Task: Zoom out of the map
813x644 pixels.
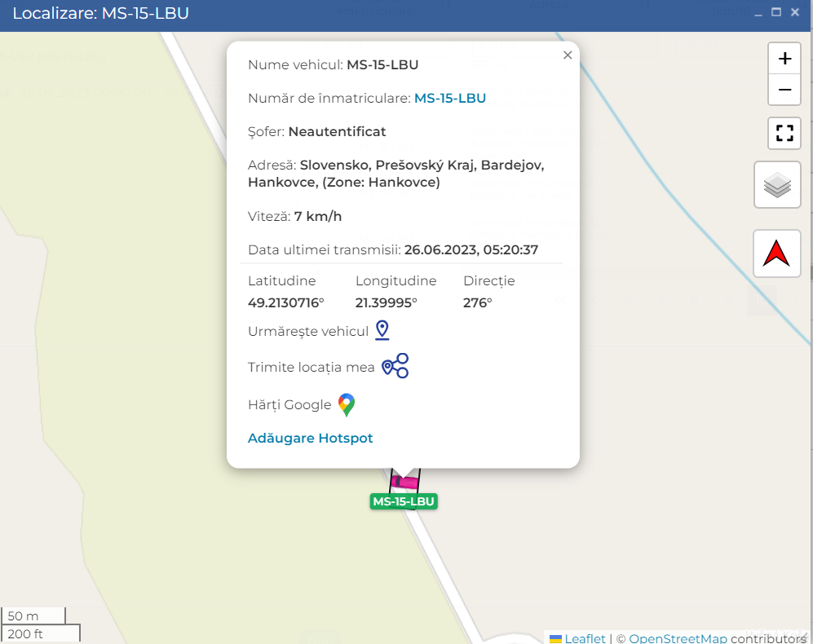Action: (784, 90)
